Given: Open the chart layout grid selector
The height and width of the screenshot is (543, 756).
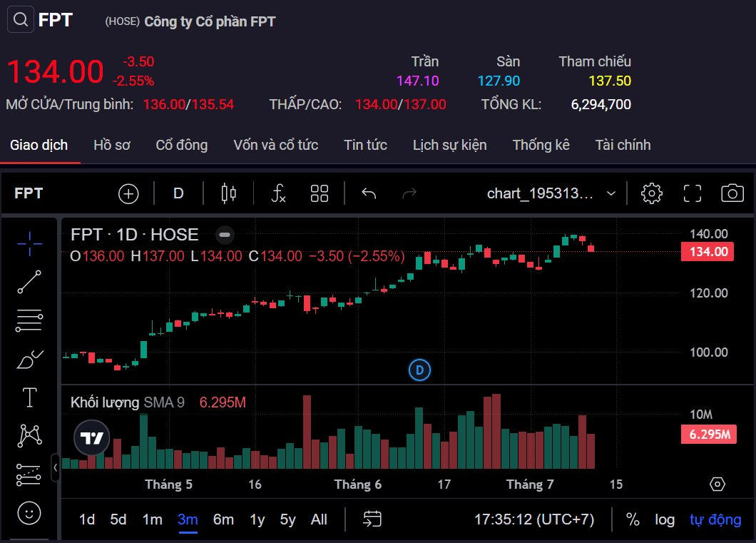Looking at the screenshot, I should (319, 193).
